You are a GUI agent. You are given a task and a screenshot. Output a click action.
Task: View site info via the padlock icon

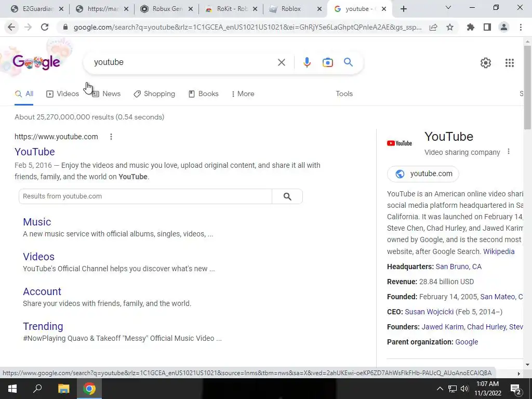pos(65,28)
